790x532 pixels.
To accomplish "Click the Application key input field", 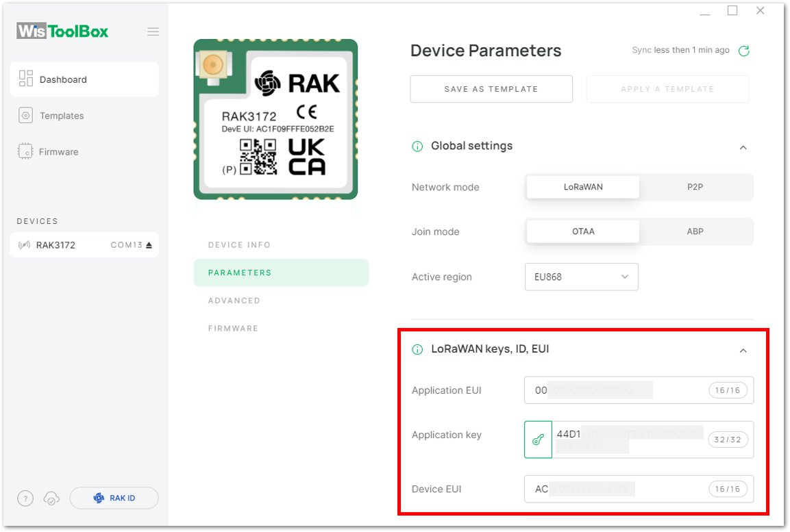I will tap(653, 440).
